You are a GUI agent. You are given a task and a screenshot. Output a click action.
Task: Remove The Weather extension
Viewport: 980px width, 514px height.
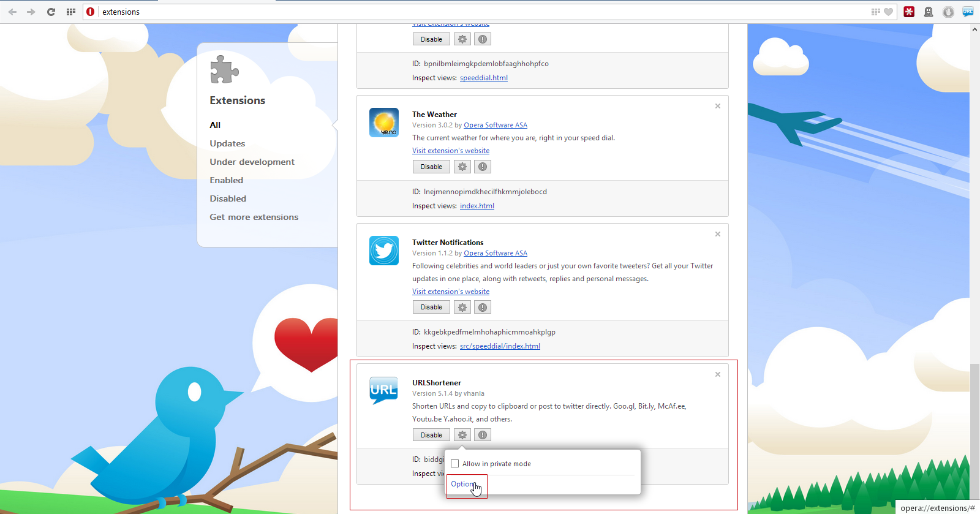tap(718, 106)
